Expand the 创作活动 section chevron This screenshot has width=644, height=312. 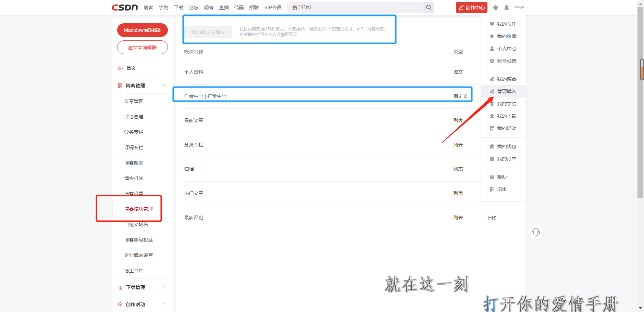[x=164, y=304]
